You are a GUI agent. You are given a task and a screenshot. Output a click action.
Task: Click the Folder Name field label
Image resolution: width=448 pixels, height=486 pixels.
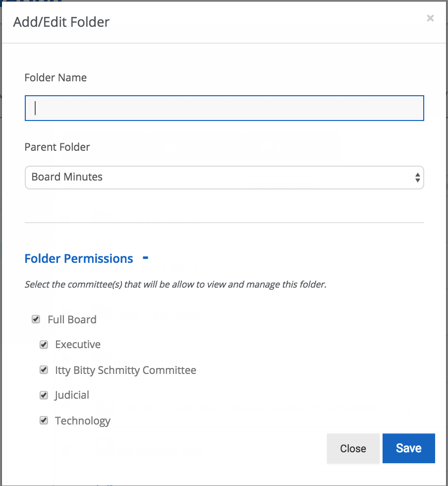coord(56,77)
